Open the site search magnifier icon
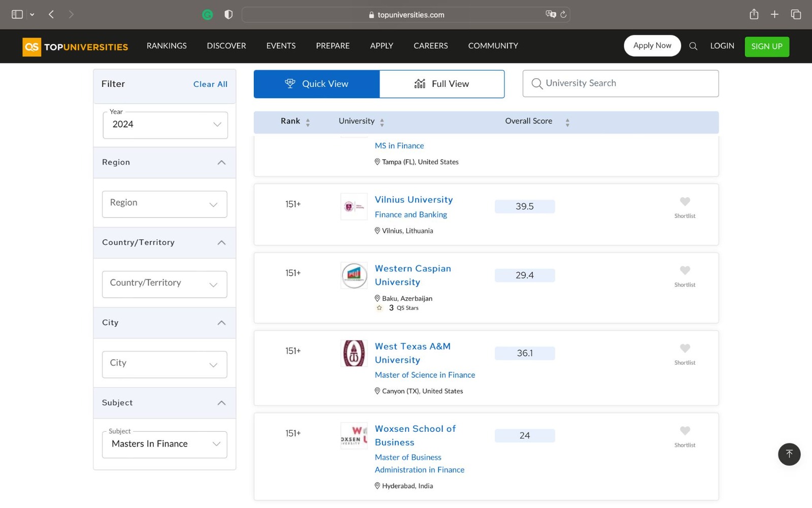Screen dimensions: 812x508 point(693,46)
